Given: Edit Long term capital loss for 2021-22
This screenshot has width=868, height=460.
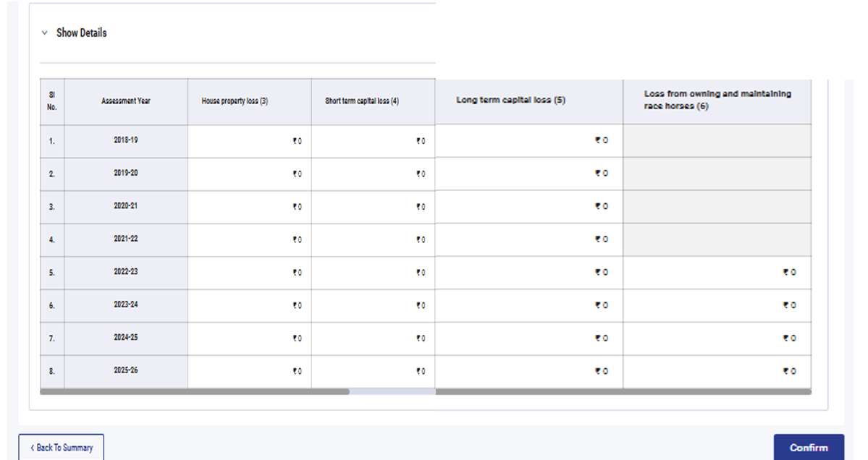Looking at the screenshot, I should [x=529, y=239].
